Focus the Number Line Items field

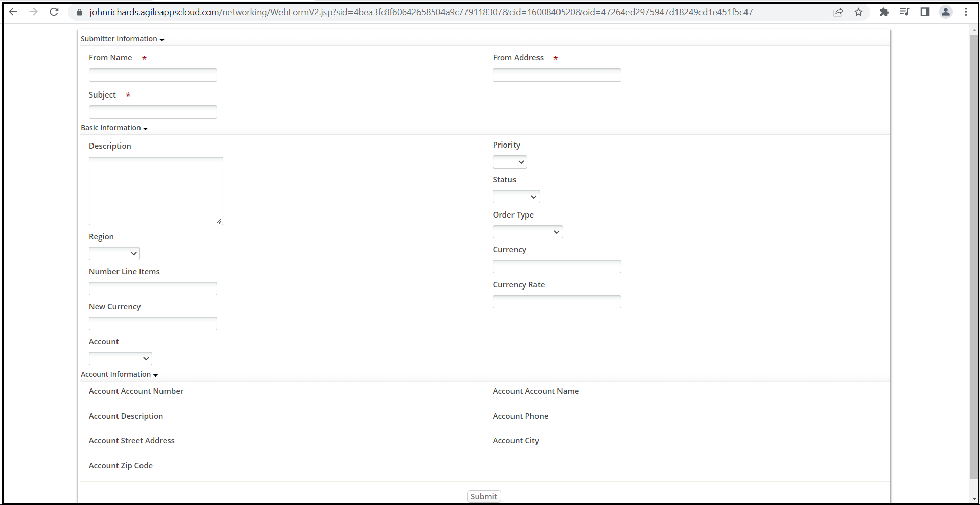point(153,288)
